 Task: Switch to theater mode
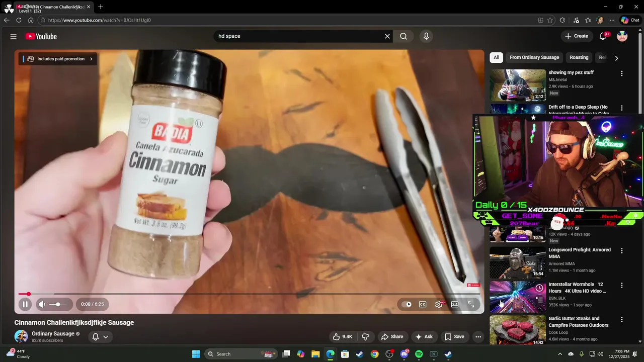(x=455, y=304)
